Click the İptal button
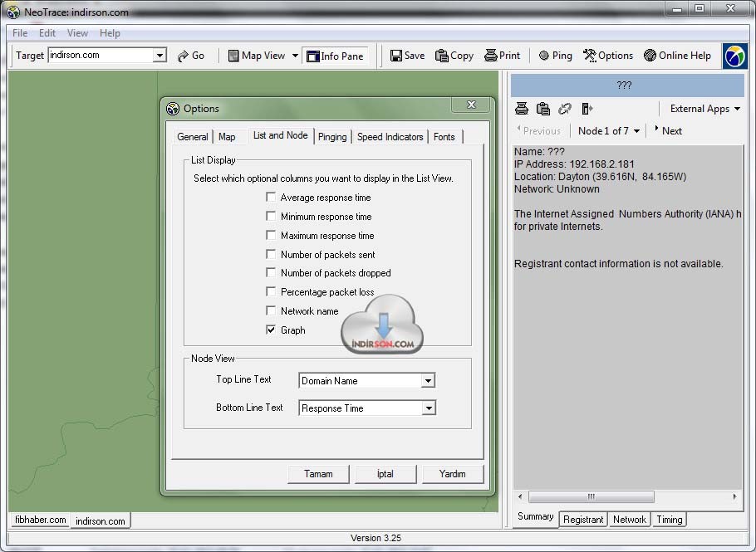Viewport: 756px width, 552px height. click(x=385, y=474)
